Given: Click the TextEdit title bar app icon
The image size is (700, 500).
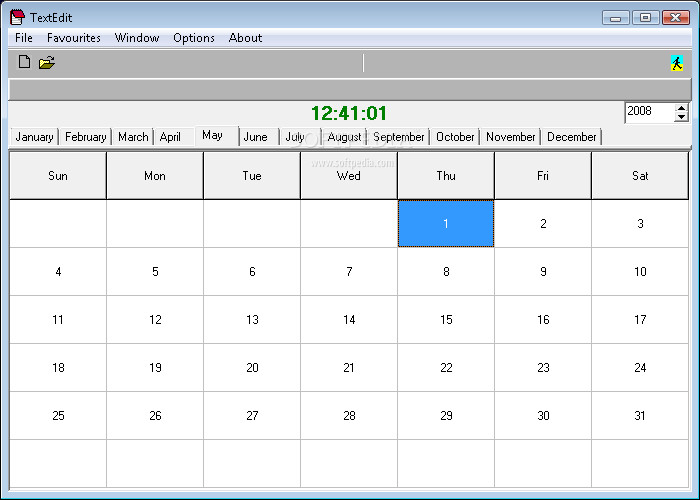Looking at the screenshot, I should [17, 17].
